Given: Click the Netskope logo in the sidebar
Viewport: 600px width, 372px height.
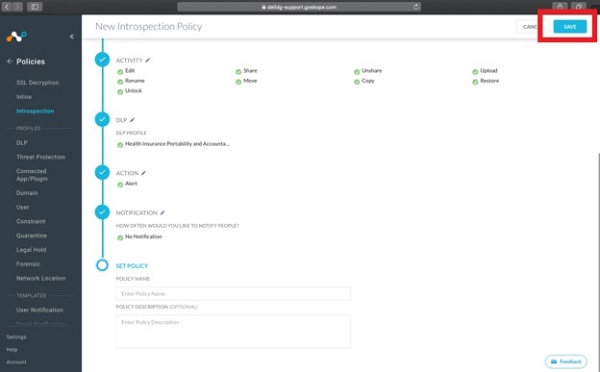Looking at the screenshot, I should pyautogui.click(x=16, y=36).
